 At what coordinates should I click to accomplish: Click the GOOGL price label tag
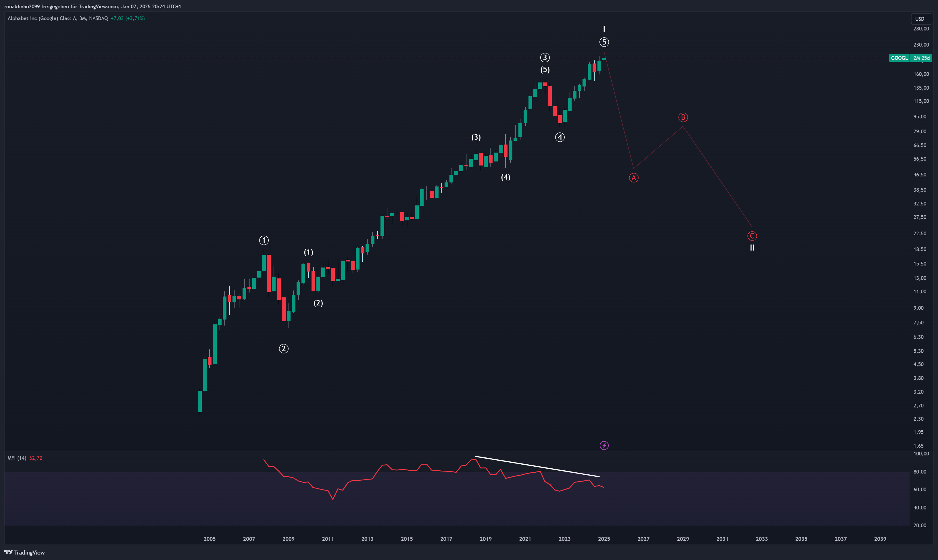pyautogui.click(x=899, y=58)
